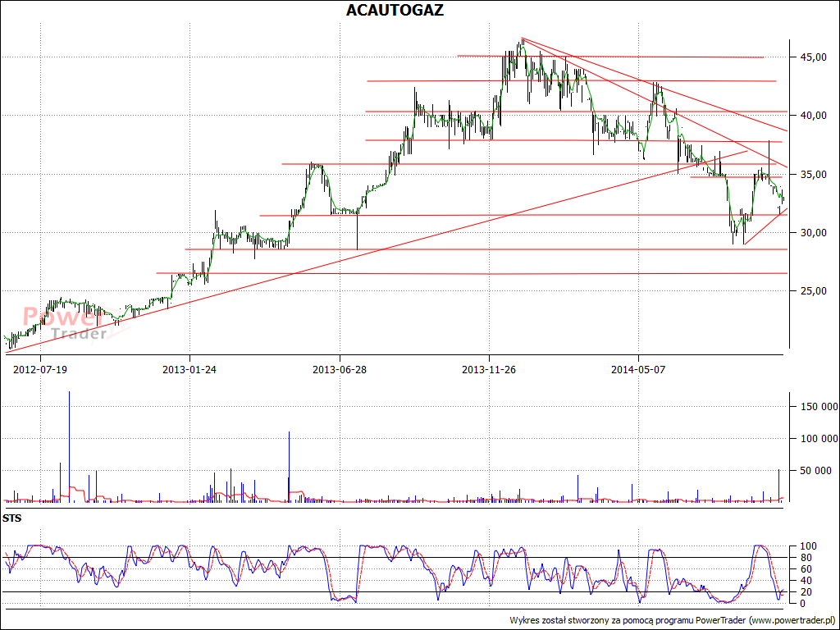Select the 40,00 price axis label
840x630 pixels.
tap(813, 116)
